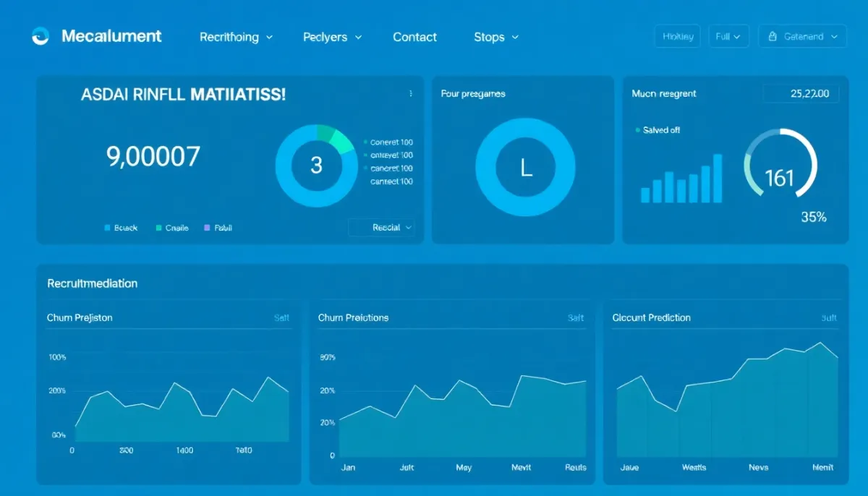868x496 pixels.
Task: Click the bar chart under Salved off
Action: [681, 178]
